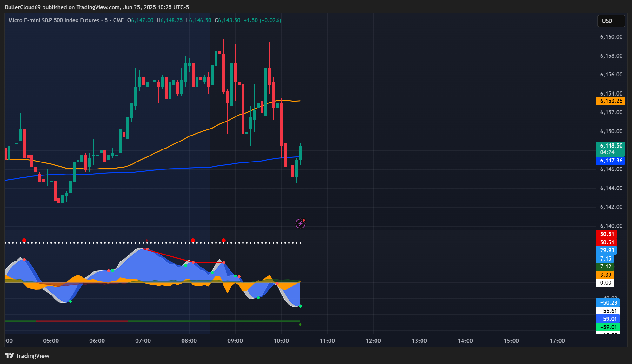The image size is (632, 364).
Task: Click the white 0.00 indicator label
Action: (x=605, y=283)
